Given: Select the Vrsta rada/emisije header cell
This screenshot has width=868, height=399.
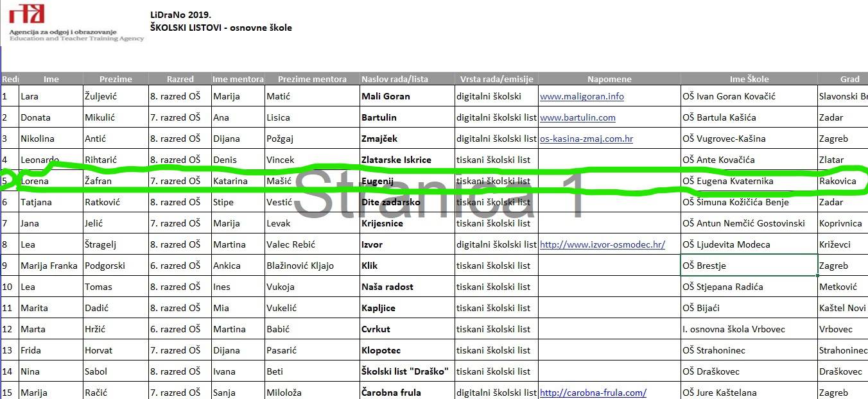Looking at the screenshot, I should (x=497, y=79).
